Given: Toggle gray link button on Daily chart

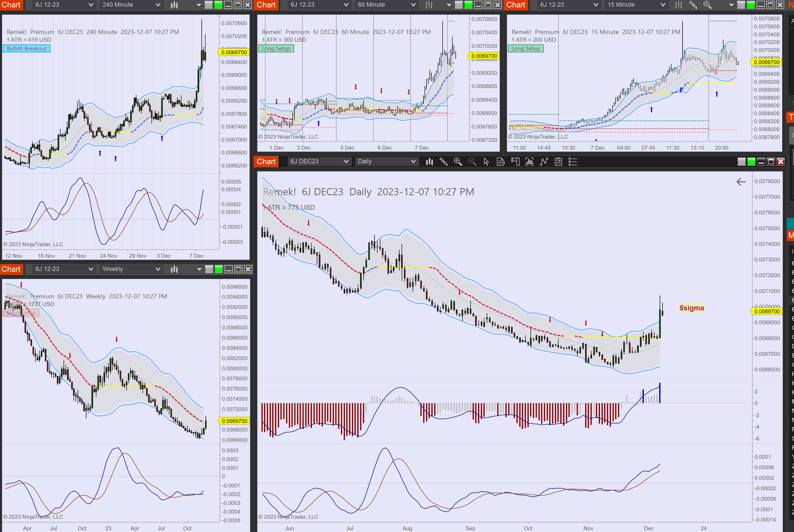Looking at the screenshot, I should coord(741,162).
